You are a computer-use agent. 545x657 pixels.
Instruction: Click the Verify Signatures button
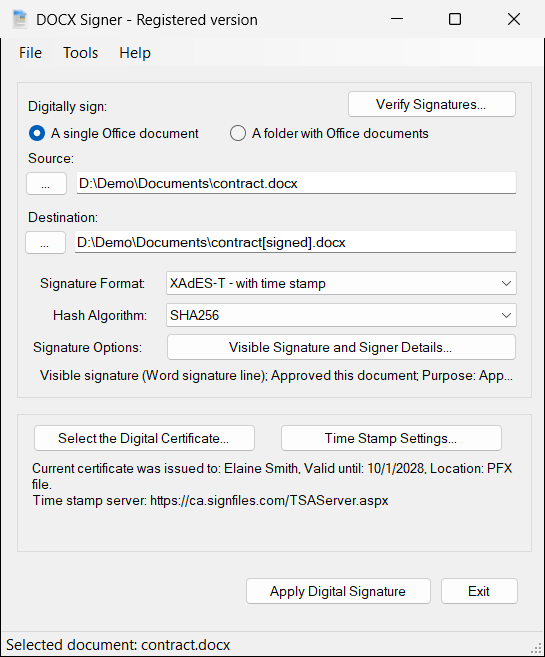(x=431, y=104)
